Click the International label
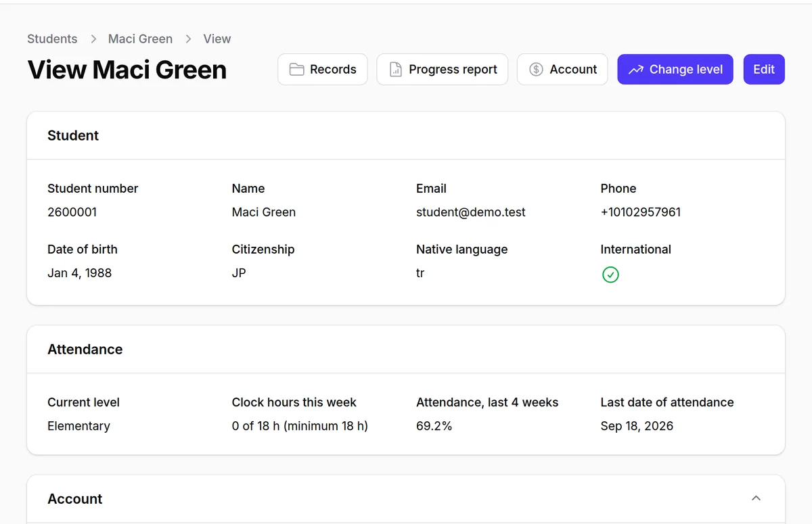 click(636, 249)
